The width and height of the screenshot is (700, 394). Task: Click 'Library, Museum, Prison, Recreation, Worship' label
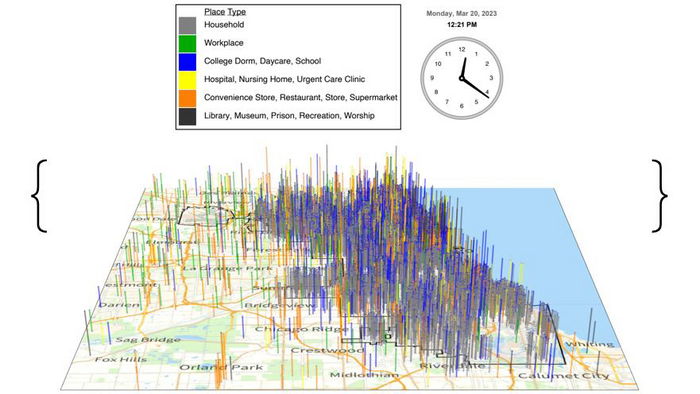(x=289, y=116)
